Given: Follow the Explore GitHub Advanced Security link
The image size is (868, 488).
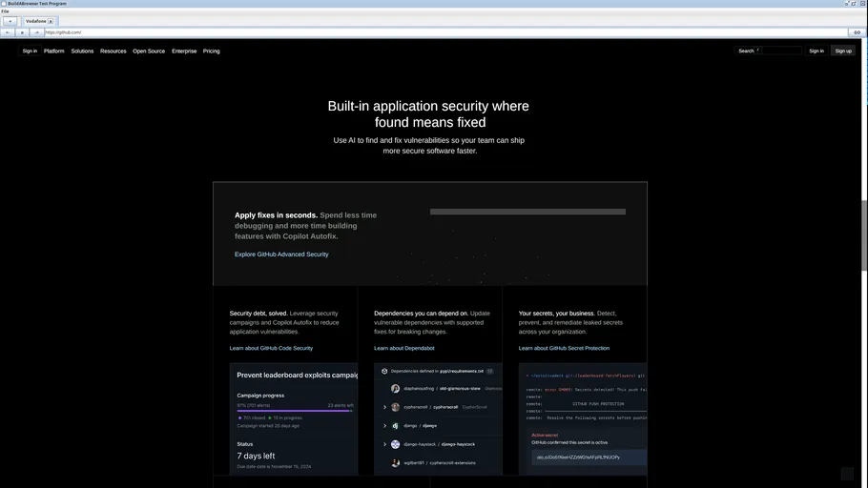Looking at the screenshot, I should pos(281,254).
